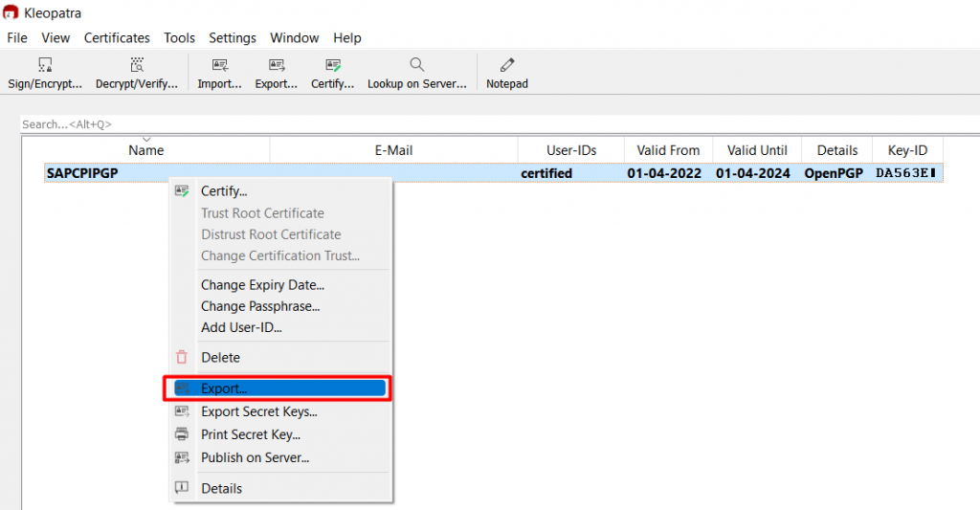Open the Notepad pencil icon
The width and height of the screenshot is (980, 510).
click(507, 64)
